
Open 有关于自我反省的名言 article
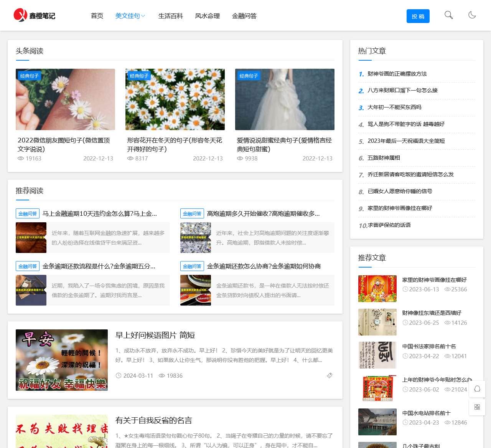[154, 420]
